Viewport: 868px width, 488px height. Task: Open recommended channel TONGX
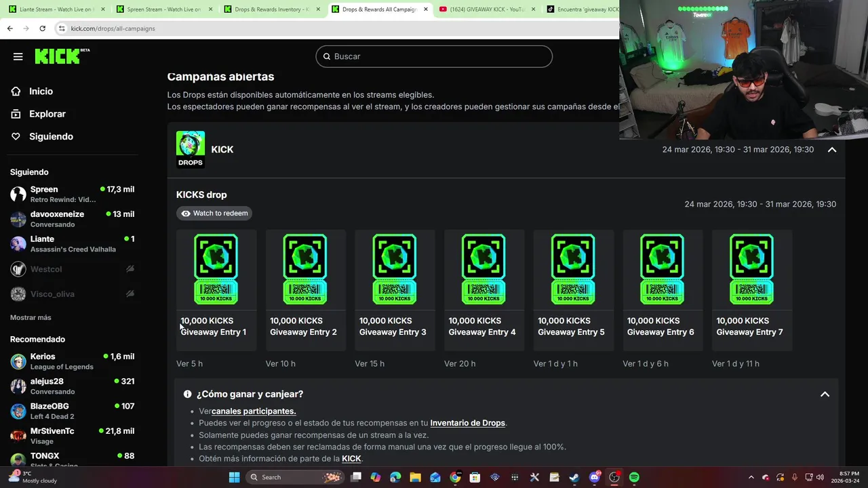coord(72,459)
